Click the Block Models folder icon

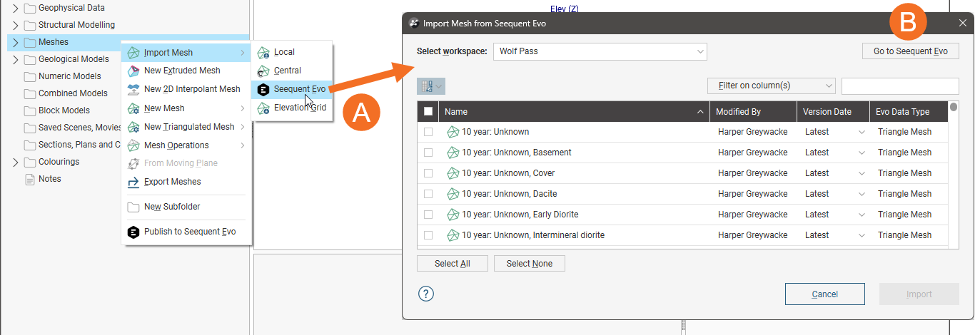[x=30, y=110]
